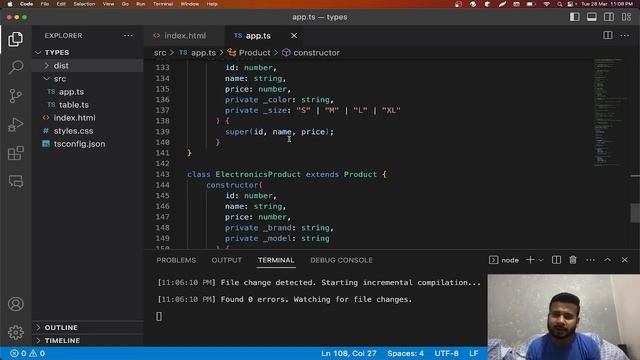Click the editor vertical scrollbar thumb
640x360 pixels.
click(x=635, y=213)
